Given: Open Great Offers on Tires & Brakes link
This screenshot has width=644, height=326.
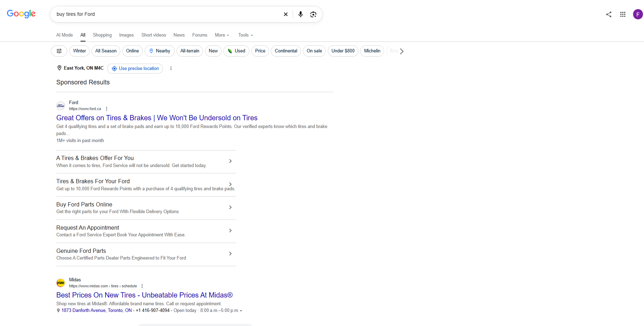Looking at the screenshot, I should click(x=157, y=118).
